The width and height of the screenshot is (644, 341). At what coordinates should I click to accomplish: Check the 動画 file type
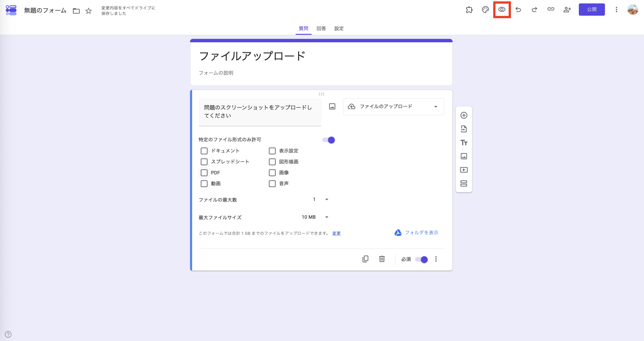tap(204, 184)
